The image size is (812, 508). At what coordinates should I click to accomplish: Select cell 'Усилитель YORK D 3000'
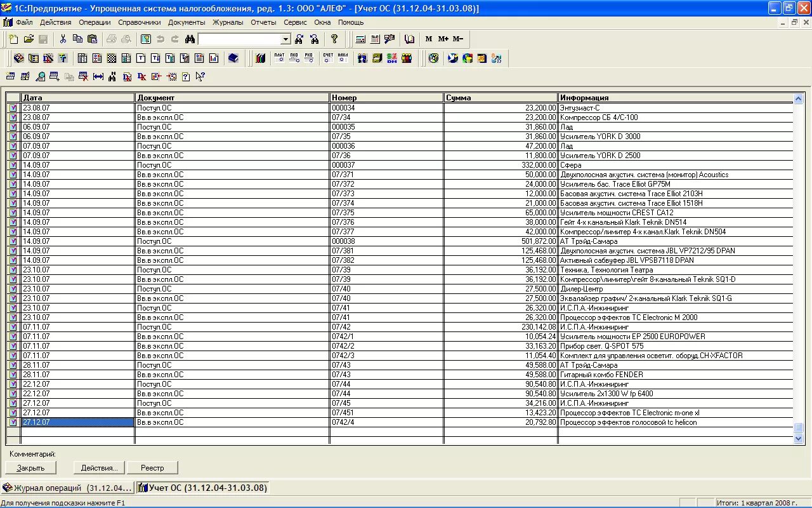tap(676, 137)
